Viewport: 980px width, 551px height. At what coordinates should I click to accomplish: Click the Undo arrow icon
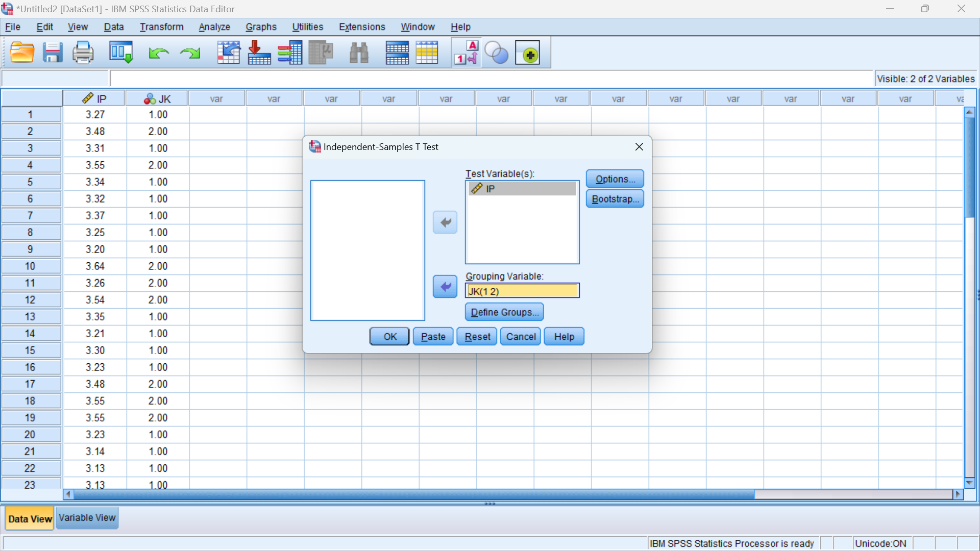coord(159,53)
